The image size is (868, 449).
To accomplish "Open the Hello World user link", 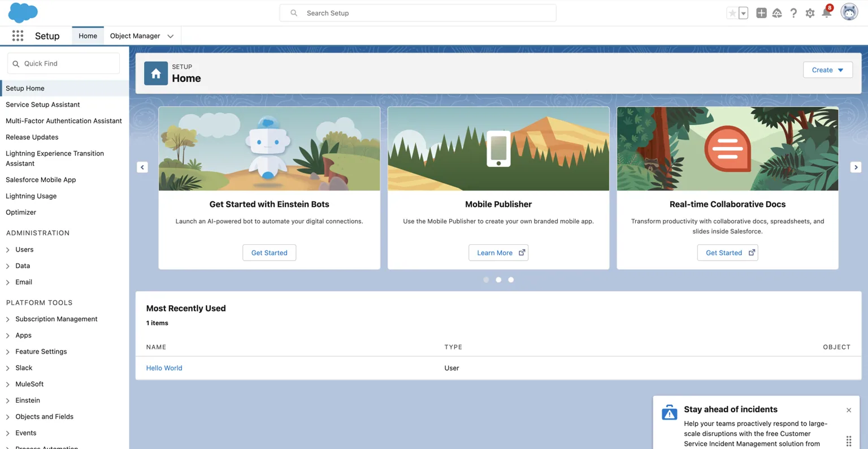I will tap(164, 368).
